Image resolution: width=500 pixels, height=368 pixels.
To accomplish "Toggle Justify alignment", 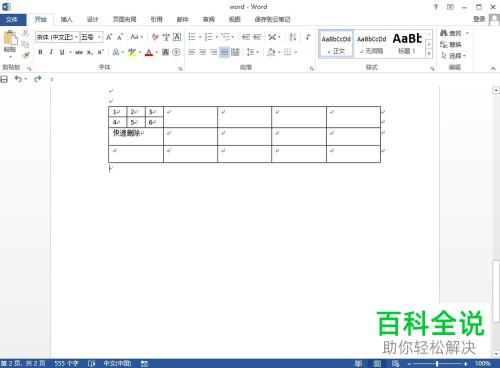I will tap(224, 52).
